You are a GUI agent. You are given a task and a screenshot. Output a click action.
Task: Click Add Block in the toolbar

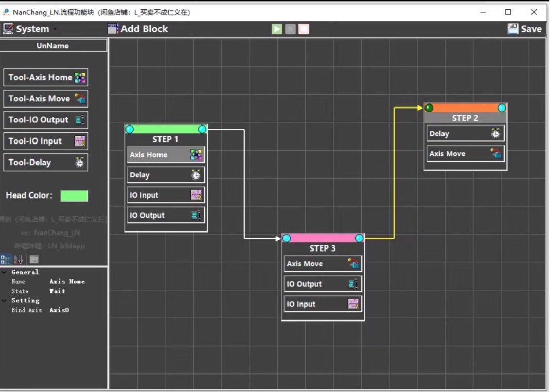click(138, 29)
